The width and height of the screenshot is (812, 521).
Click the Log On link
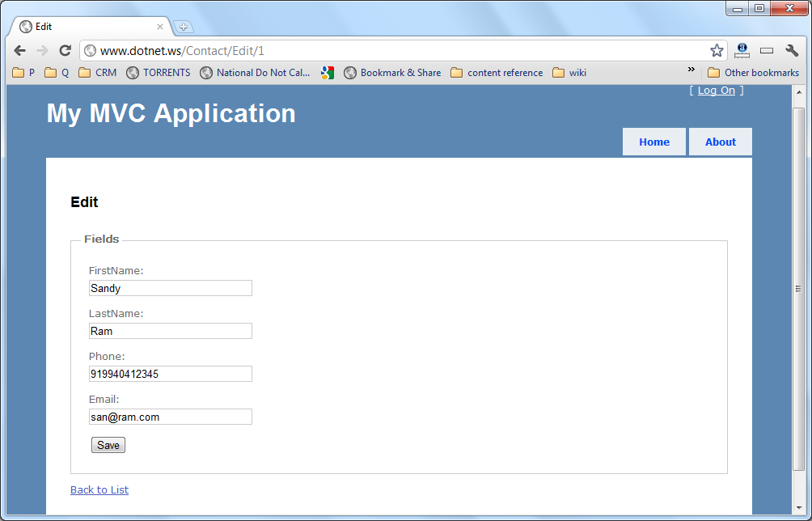[x=716, y=91]
